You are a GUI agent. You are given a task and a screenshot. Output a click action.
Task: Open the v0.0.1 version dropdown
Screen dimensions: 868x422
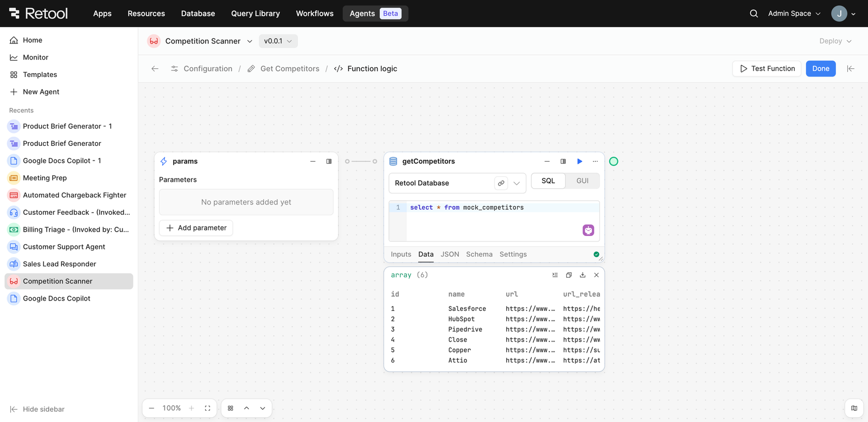pyautogui.click(x=278, y=41)
